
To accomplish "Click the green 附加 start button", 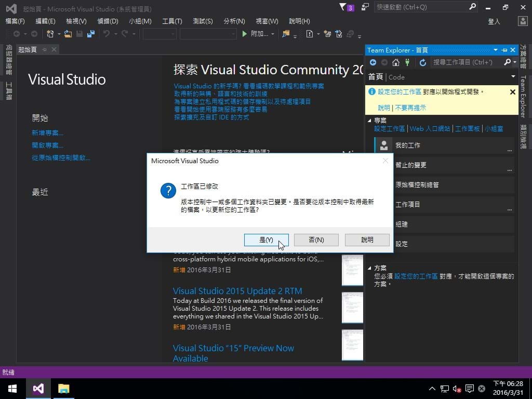I will click(255, 34).
